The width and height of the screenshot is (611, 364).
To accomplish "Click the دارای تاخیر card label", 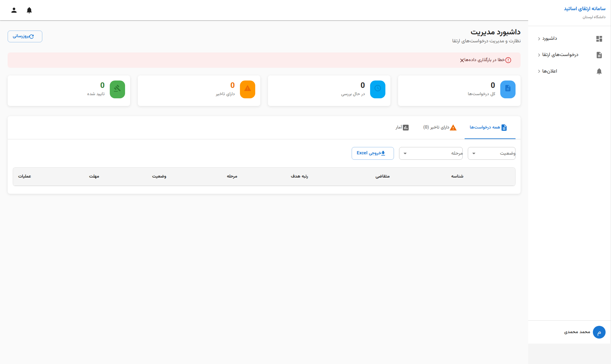I will tap(225, 94).
